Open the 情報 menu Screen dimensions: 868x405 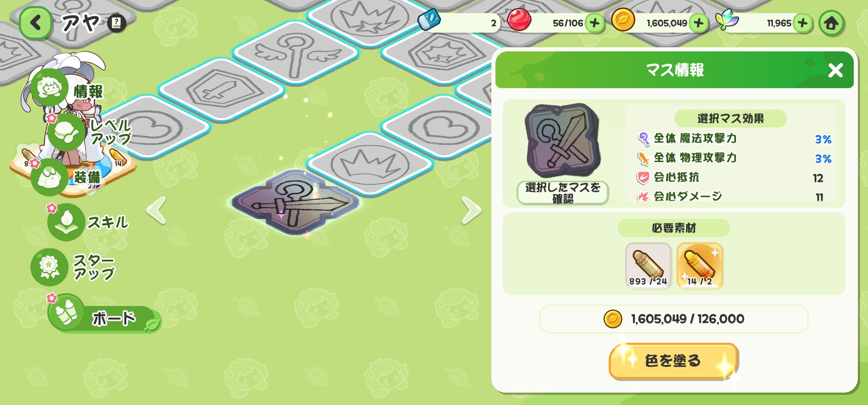(67, 89)
